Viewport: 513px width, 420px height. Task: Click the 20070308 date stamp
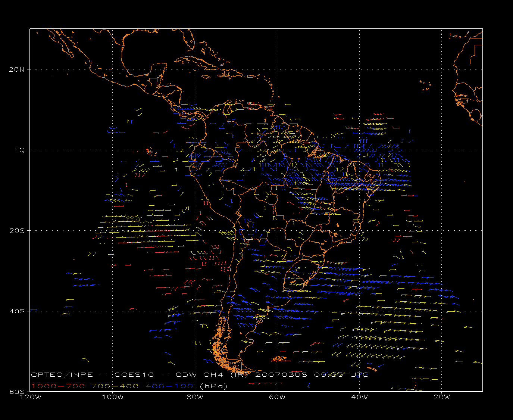click(281, 375)
